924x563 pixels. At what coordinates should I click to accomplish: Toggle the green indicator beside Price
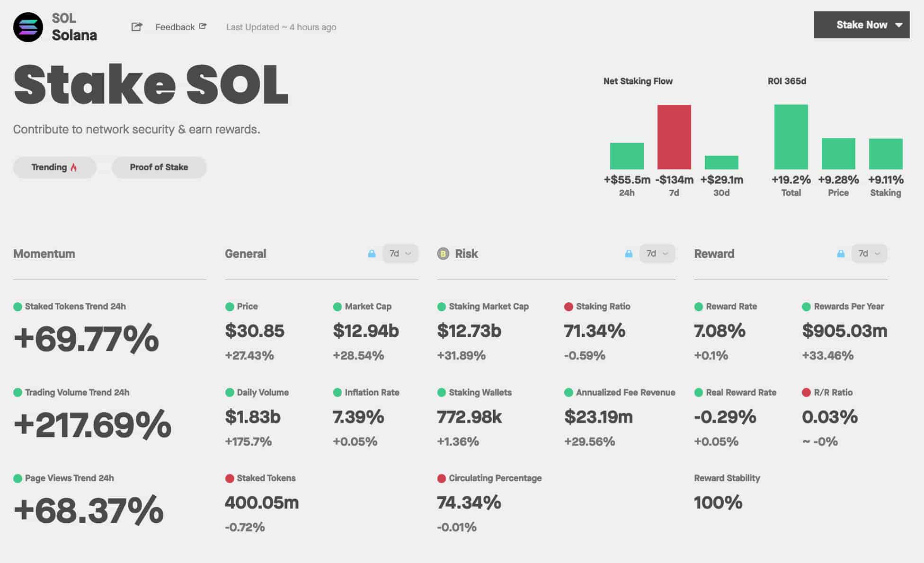tap(229, 307)
